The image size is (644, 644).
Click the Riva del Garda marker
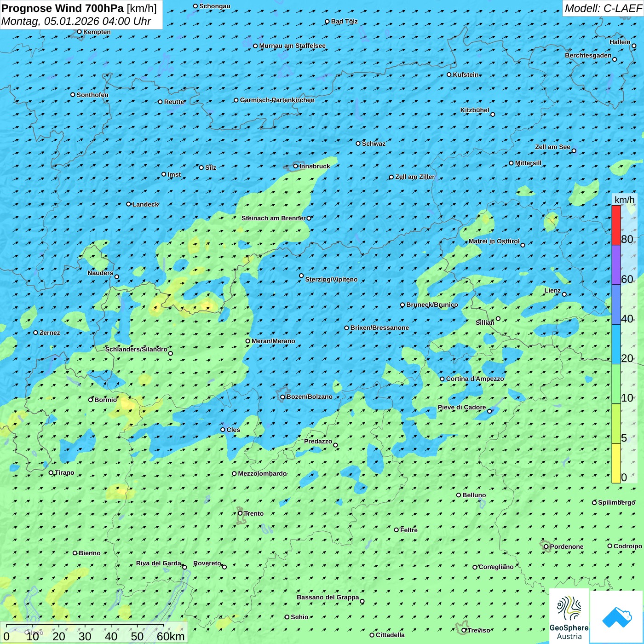tap(184, 567)
